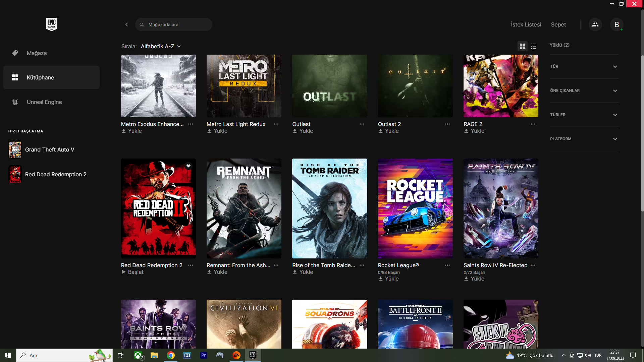Click Yükle under Metro Last Light Redux
Screen dimensions: 644x362
tap(217, 131)
